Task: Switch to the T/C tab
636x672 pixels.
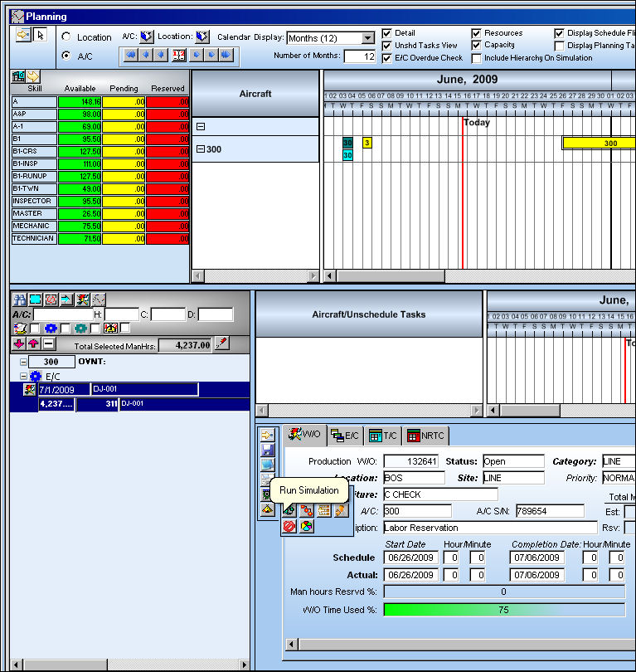Action: (x=383, y=436)
